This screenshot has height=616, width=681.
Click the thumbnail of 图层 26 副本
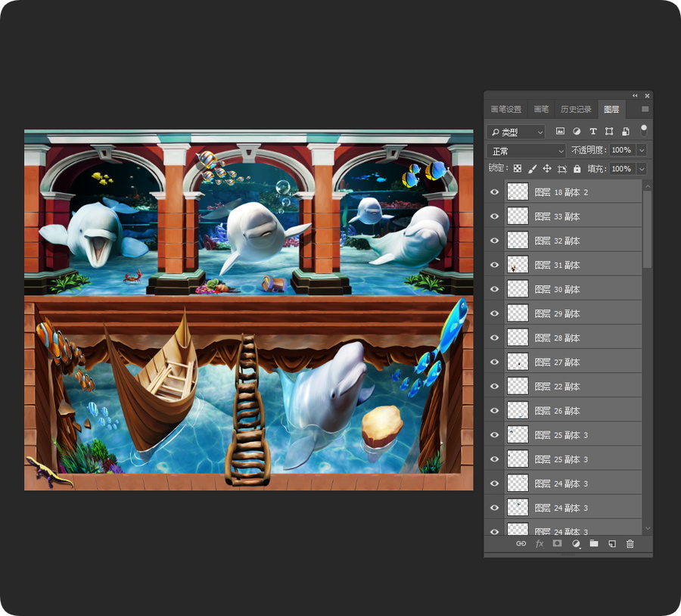pyautogui.click(x=518, y=411)
